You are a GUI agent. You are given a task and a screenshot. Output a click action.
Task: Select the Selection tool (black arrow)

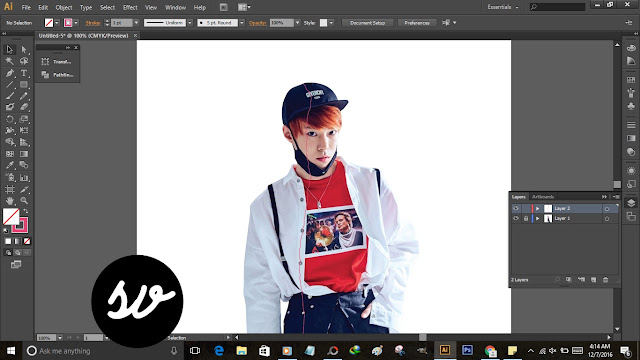[9, 49]
